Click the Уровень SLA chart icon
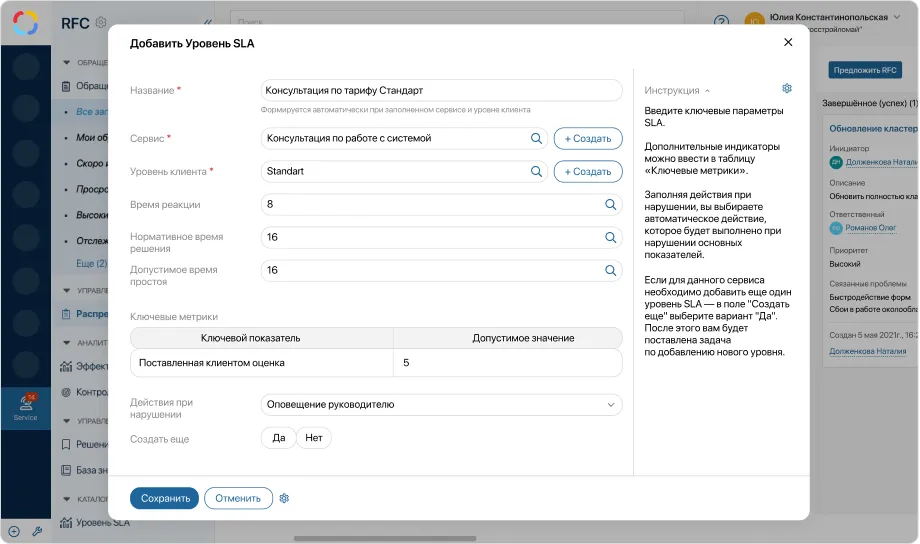 [66, 522]
